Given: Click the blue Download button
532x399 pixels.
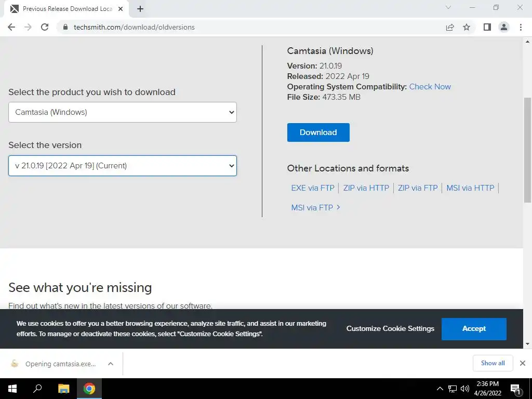Looking at the screenshot, I should 318,132.
